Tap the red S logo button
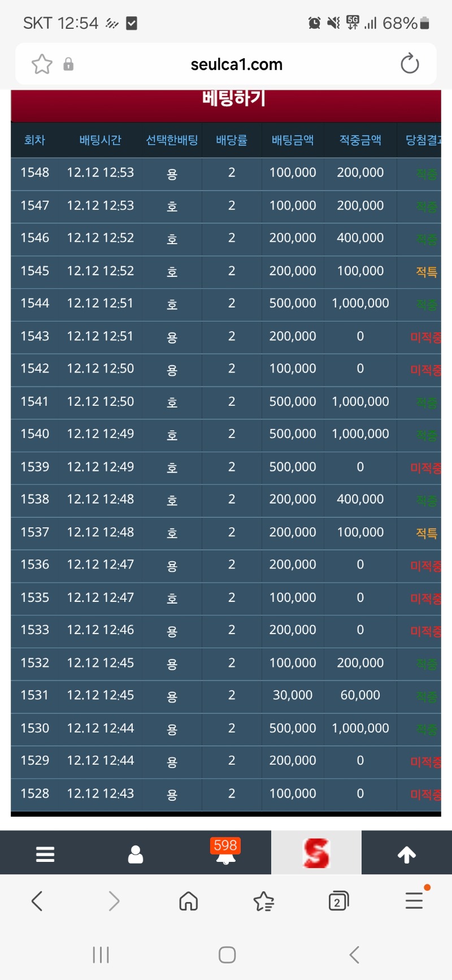This screenshot has height=980, width=452. tap(316, 853)
